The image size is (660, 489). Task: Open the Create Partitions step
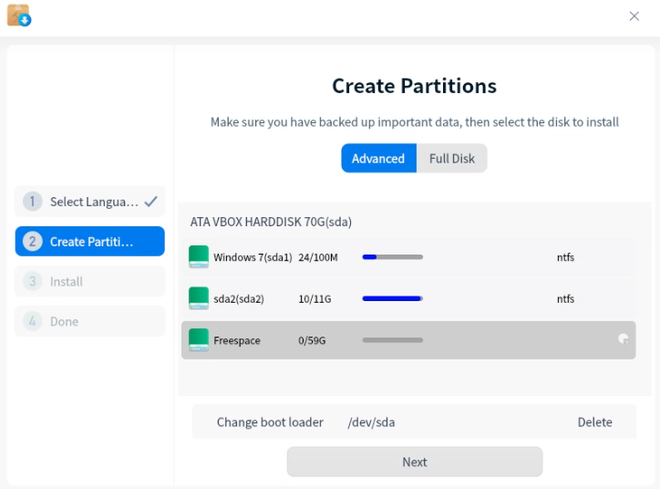coord(90,242)
